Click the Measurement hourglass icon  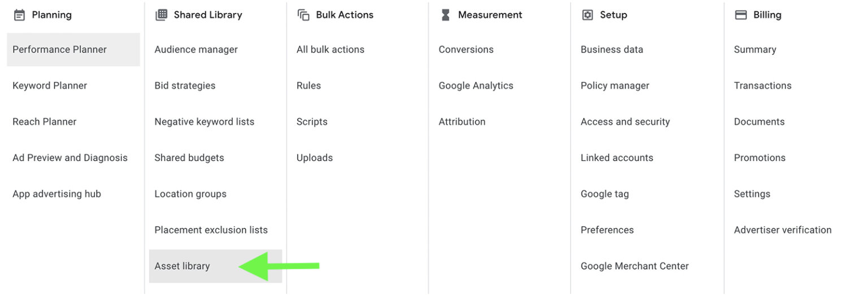(x=445, y=15)
